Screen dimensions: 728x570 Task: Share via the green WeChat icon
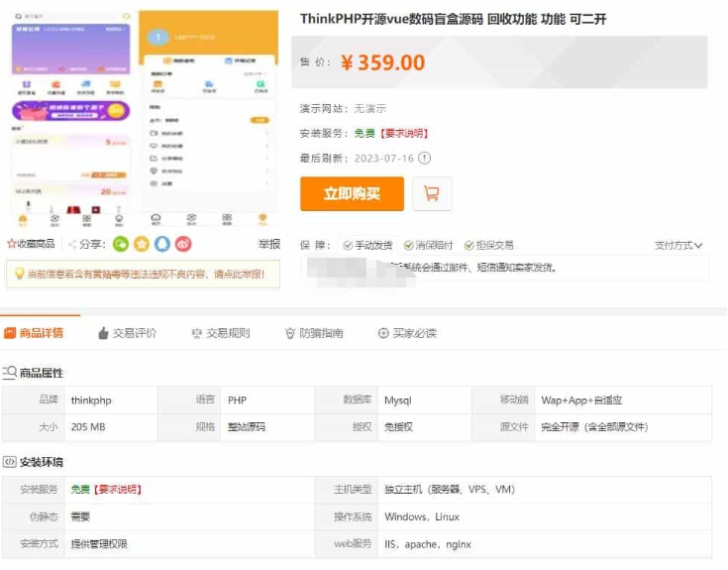[x=121, y=244]
